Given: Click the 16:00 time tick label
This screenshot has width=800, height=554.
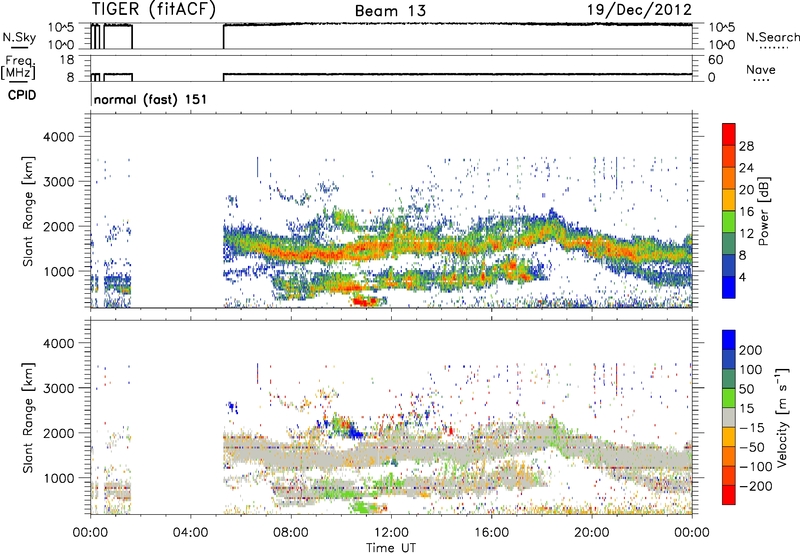Looking at the screenshot, I should point(491,533).
